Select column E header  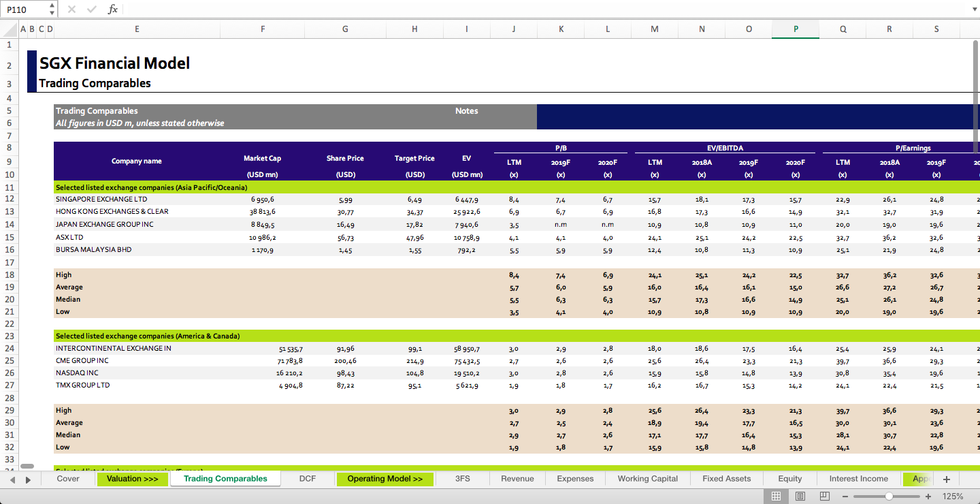(x=137, y=29)
